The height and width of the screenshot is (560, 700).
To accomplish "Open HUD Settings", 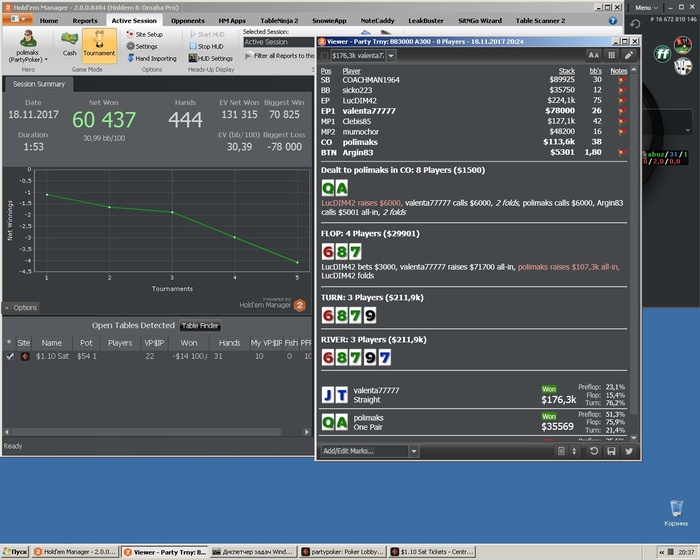I will [x=211, y=59].
